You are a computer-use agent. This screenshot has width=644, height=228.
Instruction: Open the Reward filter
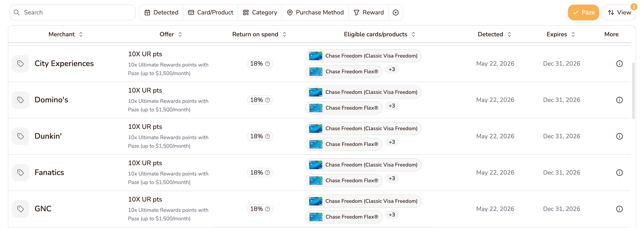pos(369,12)
